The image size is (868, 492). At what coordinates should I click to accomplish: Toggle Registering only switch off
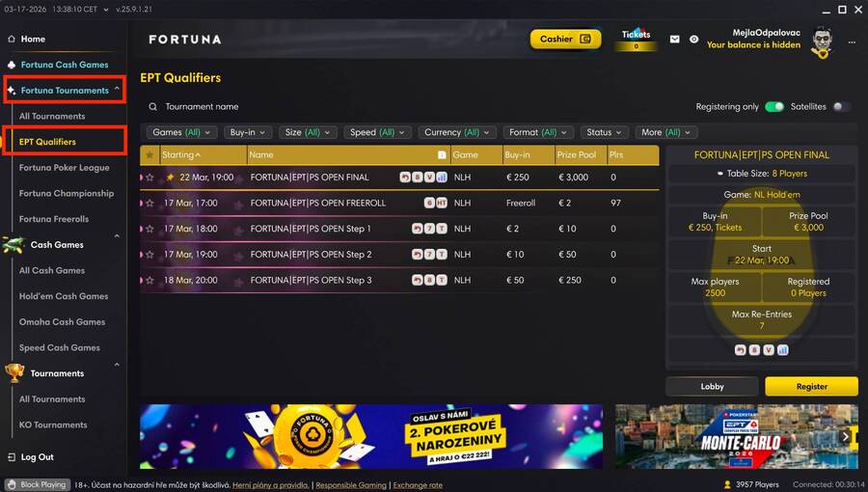point(774,107)
